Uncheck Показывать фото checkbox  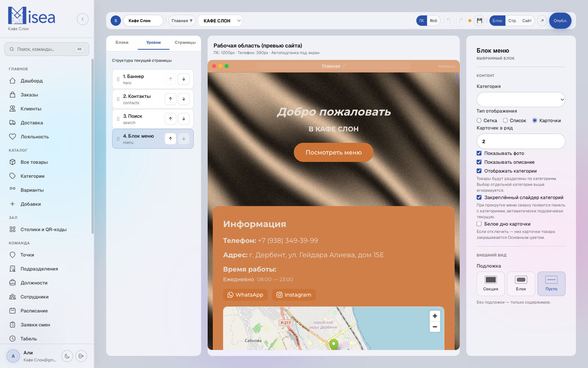click(479, 153)
